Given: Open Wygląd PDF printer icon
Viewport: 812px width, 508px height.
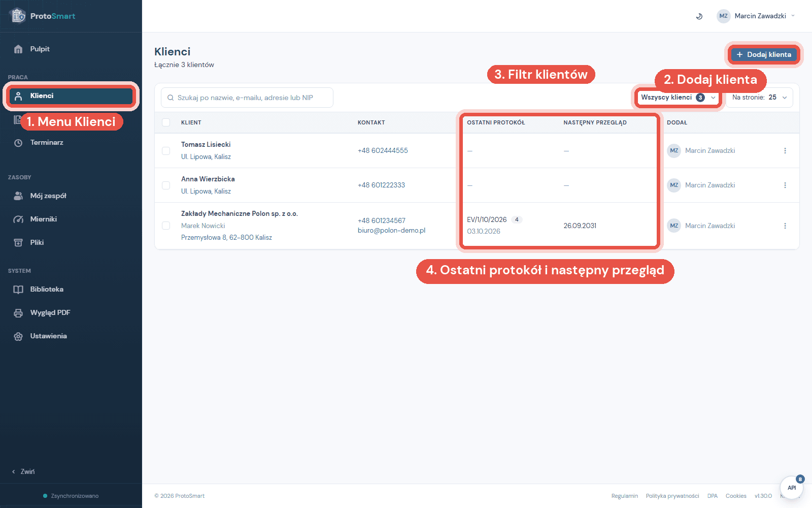Looking at the screenshot, I should click(18, 313).
